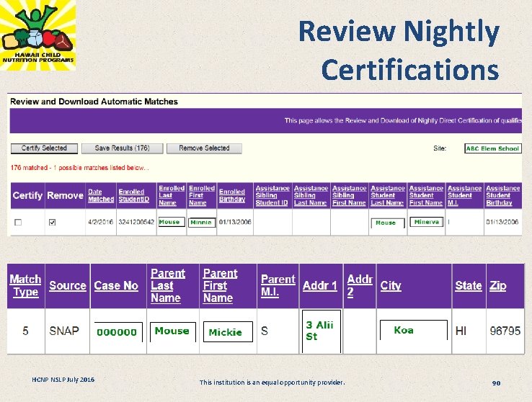The height and width of the screenshot is (402, 532).
Task: Select the date cell 4/2/2016
Action: tap(100, 222)
